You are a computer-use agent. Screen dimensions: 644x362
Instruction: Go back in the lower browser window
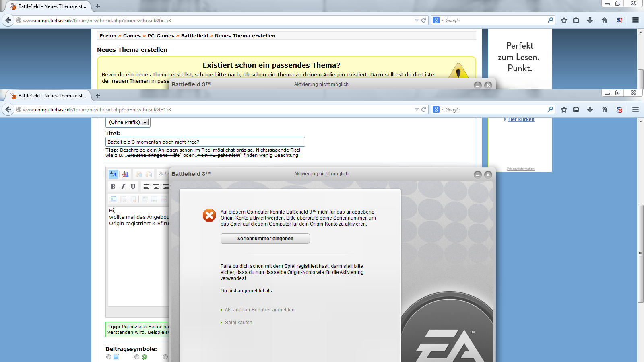(x=8, y=109)
